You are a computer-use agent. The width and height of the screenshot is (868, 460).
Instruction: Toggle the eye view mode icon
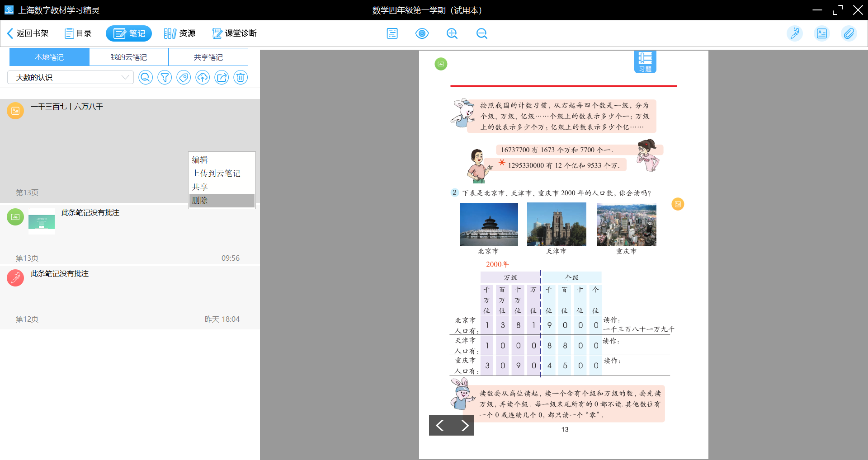422,33
